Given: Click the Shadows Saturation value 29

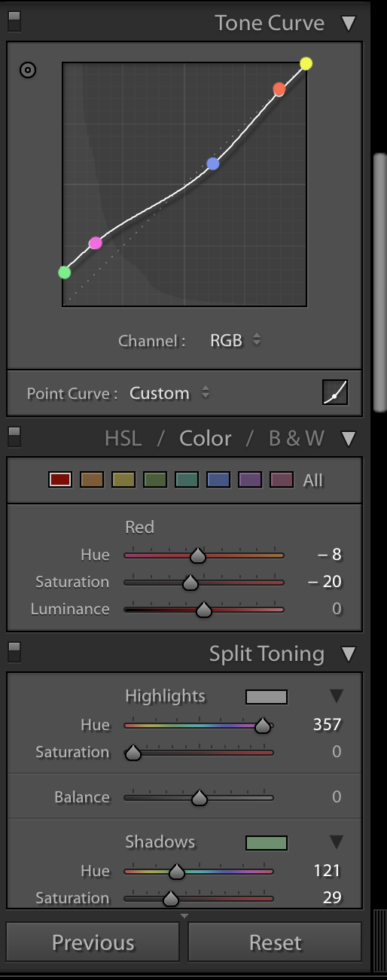Looking at the screenshot, I should point(332,898).
